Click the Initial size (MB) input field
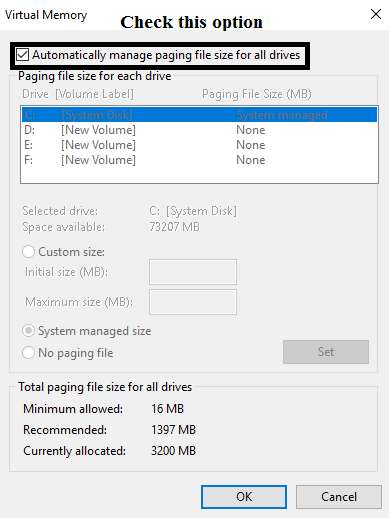 [x=193, y=272]
